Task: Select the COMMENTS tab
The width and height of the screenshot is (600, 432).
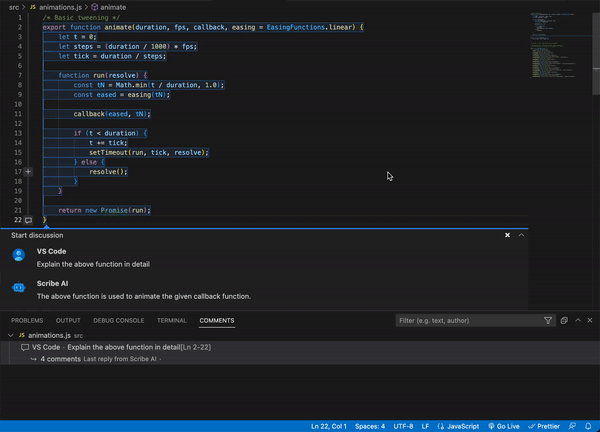Action: tap(217, 320)
